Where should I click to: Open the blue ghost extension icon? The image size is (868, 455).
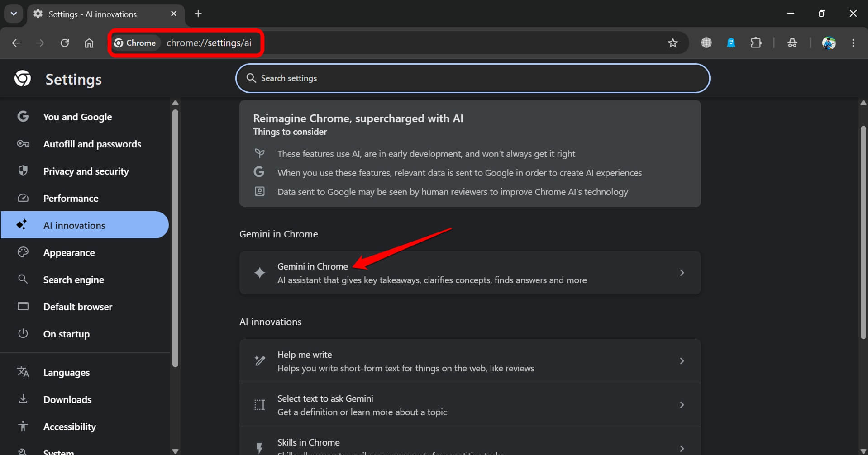pos(731,43)
